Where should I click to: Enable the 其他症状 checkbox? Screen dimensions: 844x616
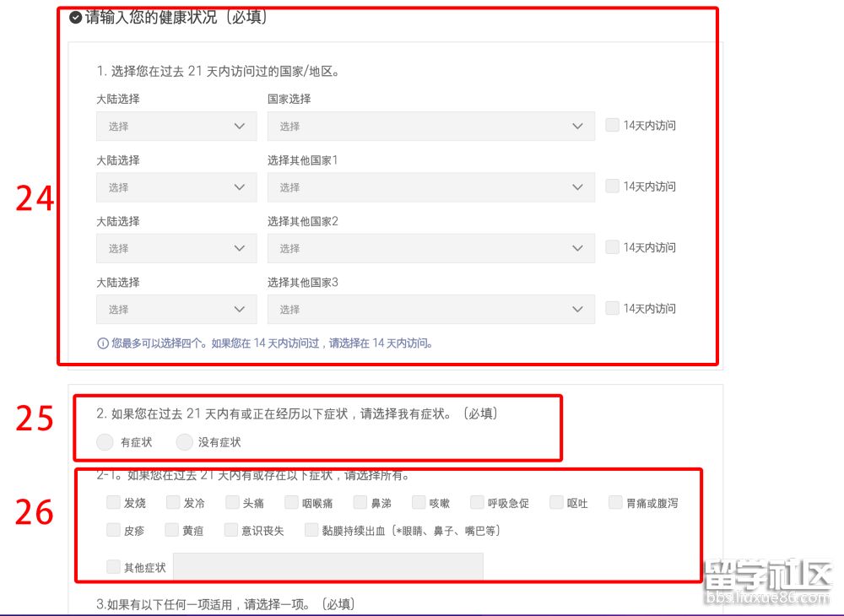tap(113, 567)
